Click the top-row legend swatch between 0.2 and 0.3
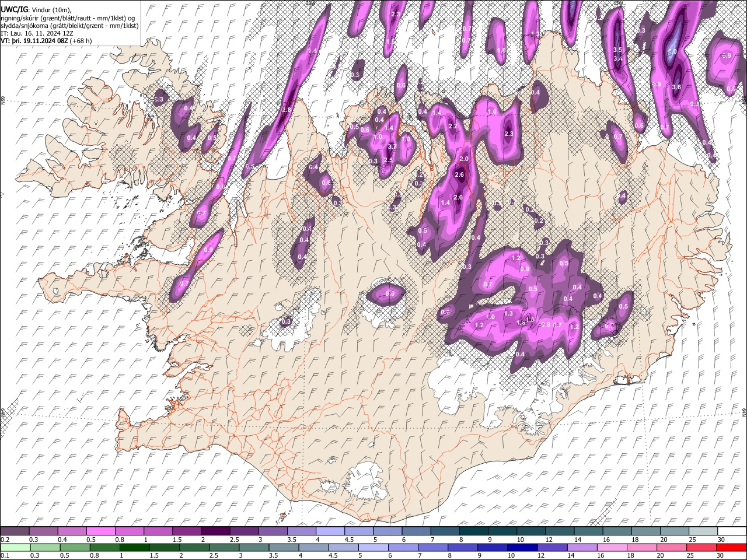This screenshot has height=560, width=747. (15, 531)
